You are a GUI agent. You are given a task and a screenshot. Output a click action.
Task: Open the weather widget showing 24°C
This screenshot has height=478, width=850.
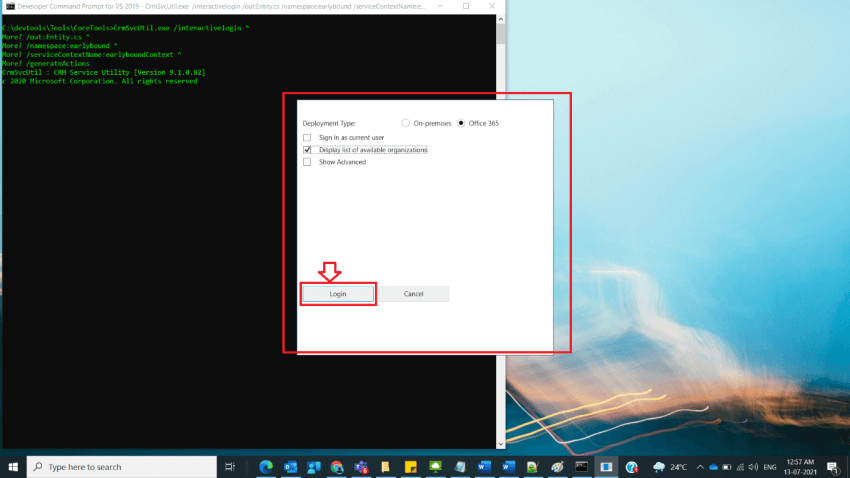670,467
